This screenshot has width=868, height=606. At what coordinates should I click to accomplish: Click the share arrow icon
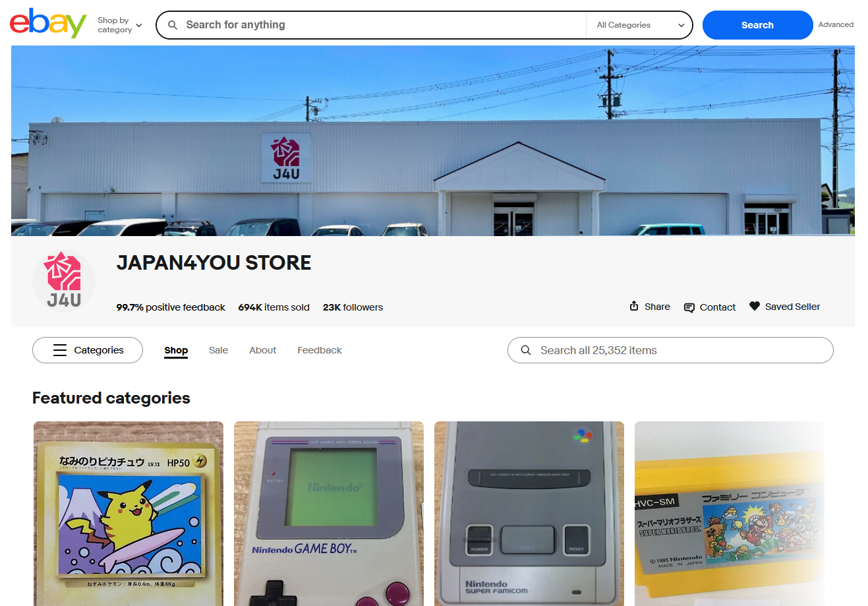634,306
